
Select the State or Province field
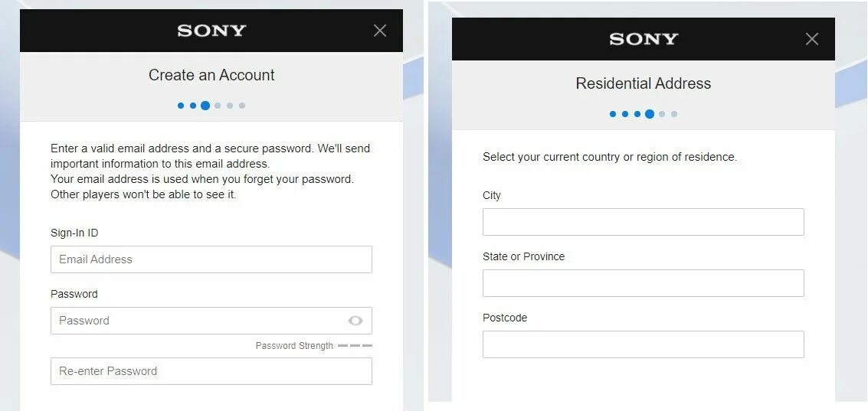pyautogui.click(x=644, y=283)
